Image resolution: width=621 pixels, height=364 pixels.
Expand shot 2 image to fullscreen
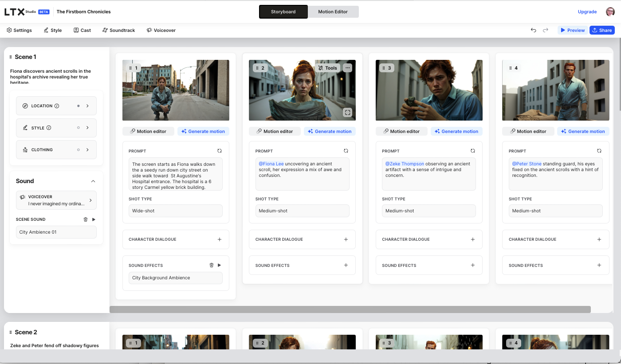348,113
